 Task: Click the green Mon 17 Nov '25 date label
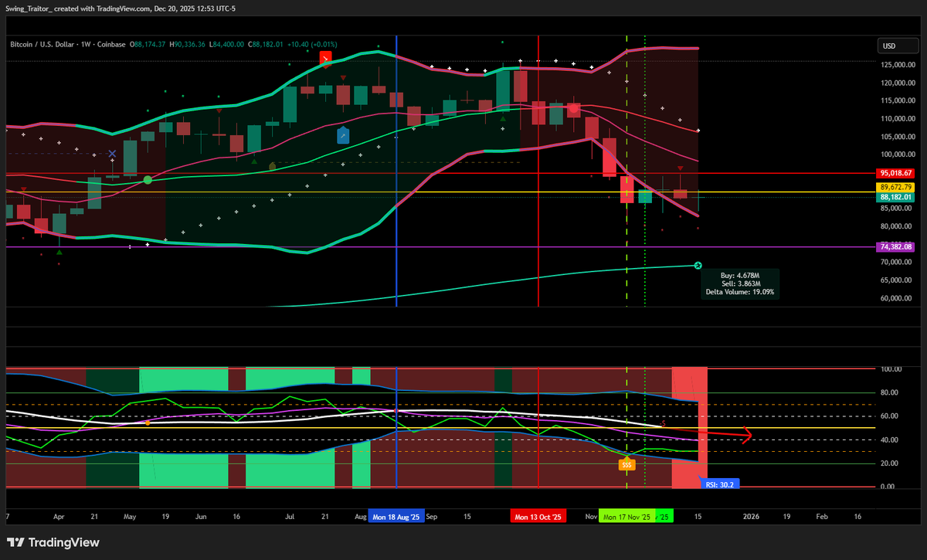[x=626, y=515]
